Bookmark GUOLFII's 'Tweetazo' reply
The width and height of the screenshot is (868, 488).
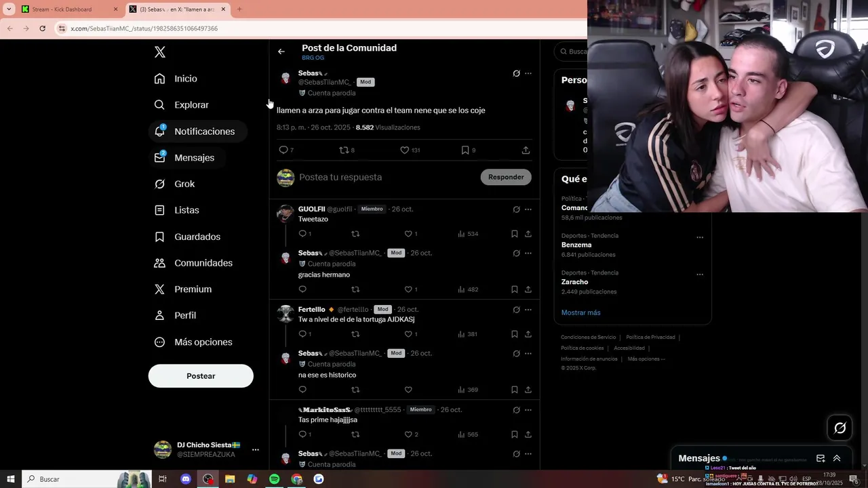pyautogui.click(x=515, y=234)
